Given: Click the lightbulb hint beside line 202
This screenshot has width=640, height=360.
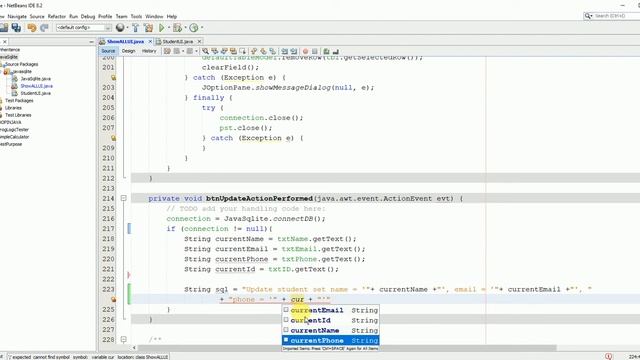Looking at the screenshot, I should [x=113, y=78].
